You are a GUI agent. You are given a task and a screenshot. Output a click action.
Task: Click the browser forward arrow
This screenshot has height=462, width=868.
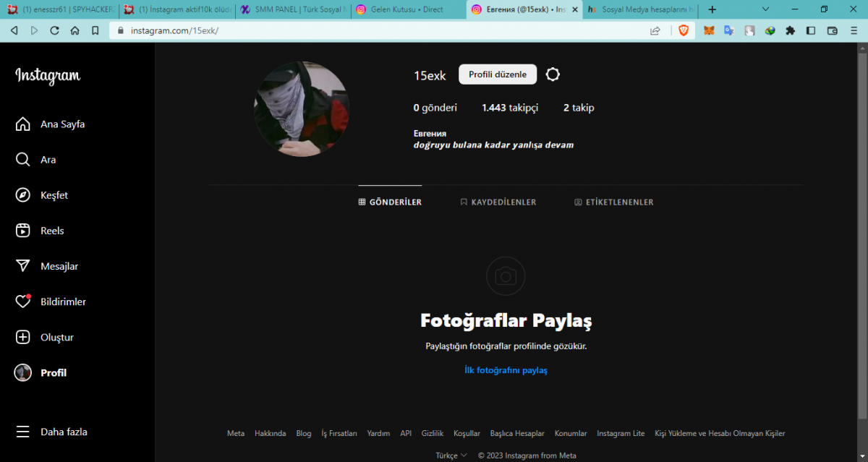point(34,30)
